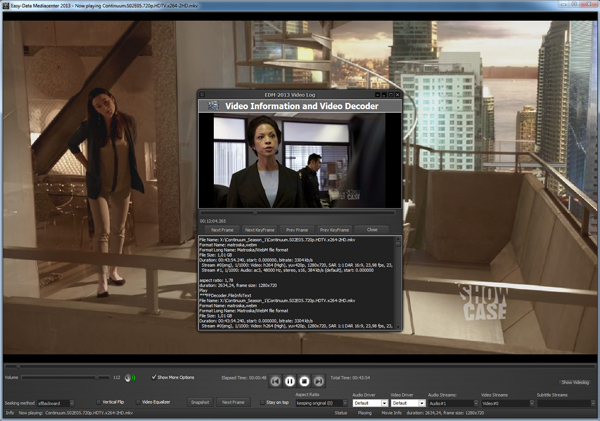Click the main playback seek bar
Viewport: 600px width, 421px height.
[300, 366]
